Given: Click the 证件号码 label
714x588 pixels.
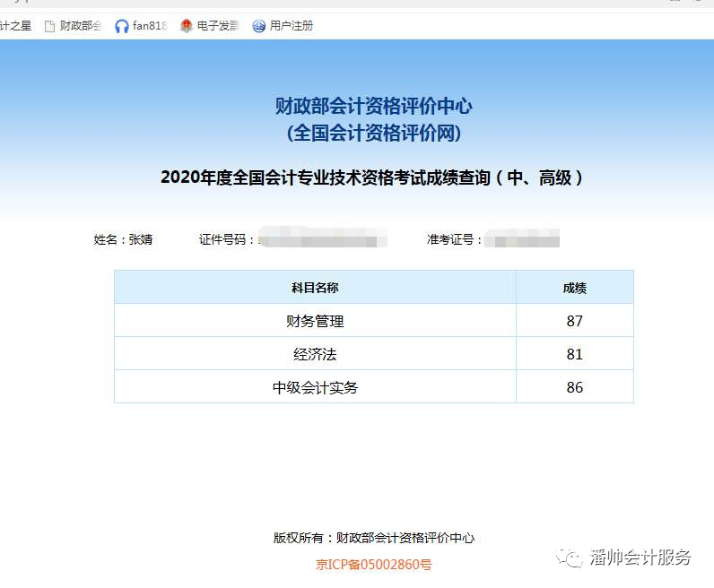Looking at the screenshot, I should [x=226, y=239].
